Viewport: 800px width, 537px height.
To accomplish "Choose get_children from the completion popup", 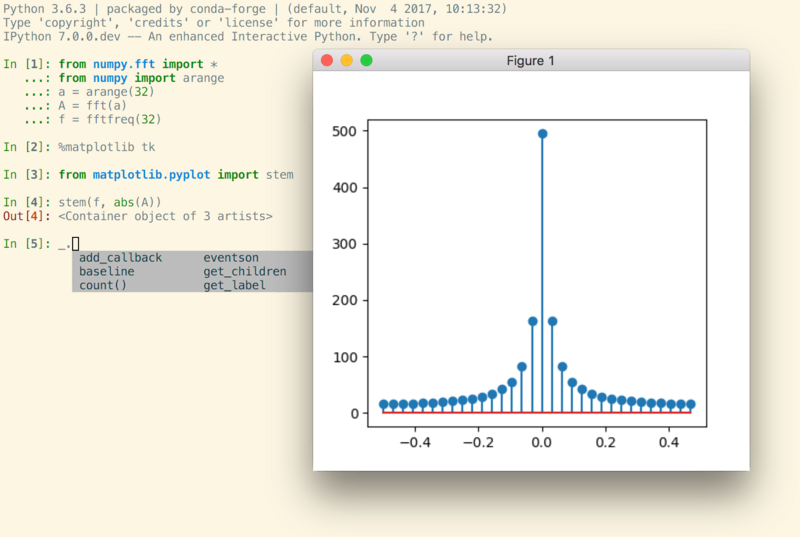I will pyautogui.click(x=245, y=271).
